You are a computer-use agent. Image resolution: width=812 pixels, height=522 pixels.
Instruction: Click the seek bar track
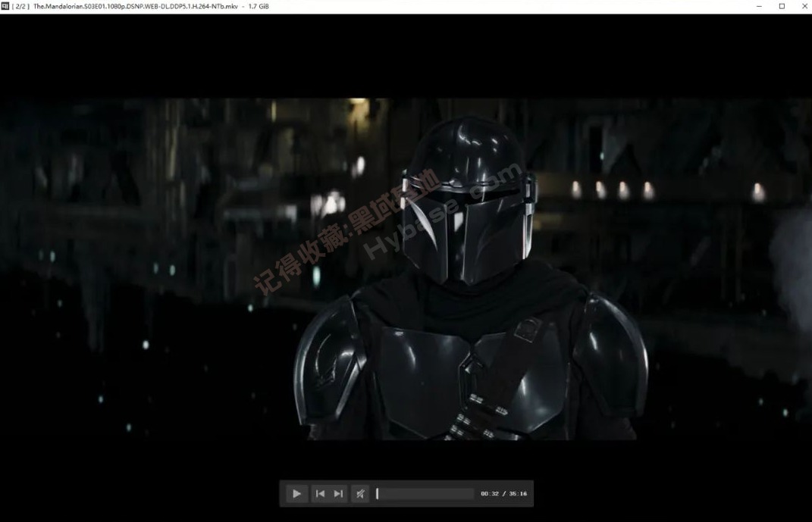425,493
